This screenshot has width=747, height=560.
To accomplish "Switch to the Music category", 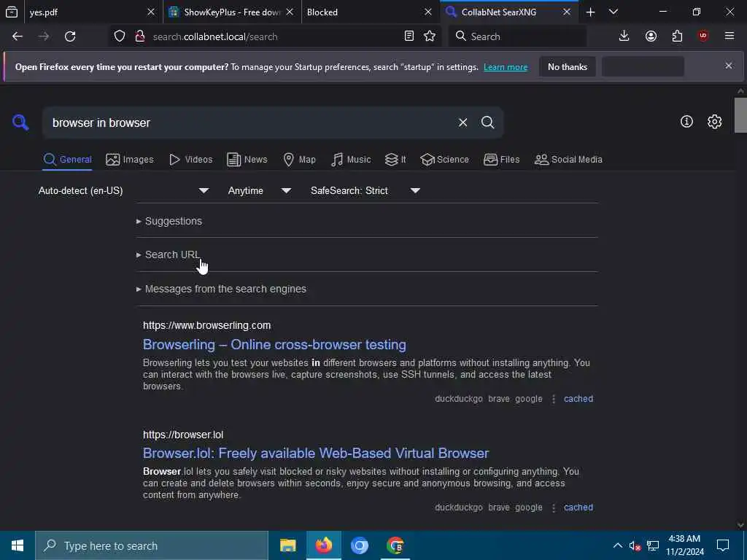I will [x=351, y=160].
